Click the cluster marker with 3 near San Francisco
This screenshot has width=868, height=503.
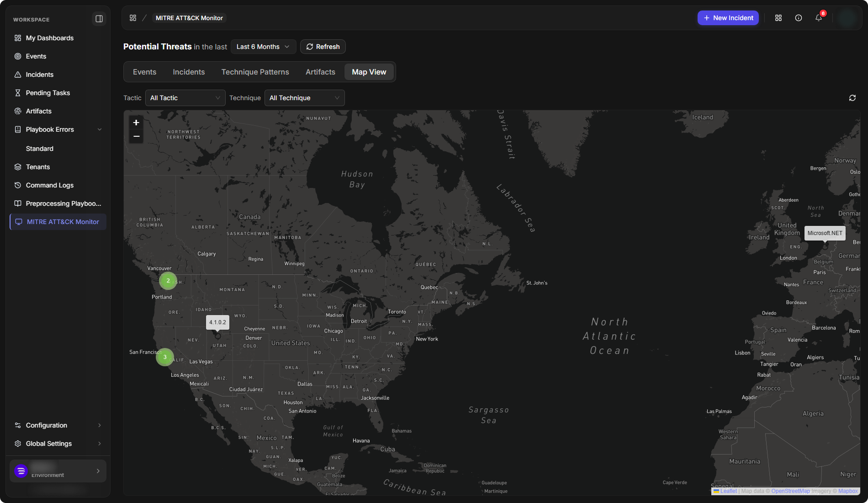[x=165, y=357]
